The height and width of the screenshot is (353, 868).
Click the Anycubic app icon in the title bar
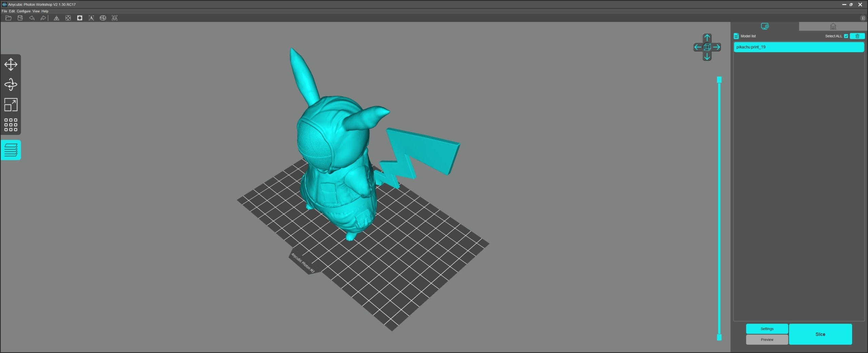[4, 4]
